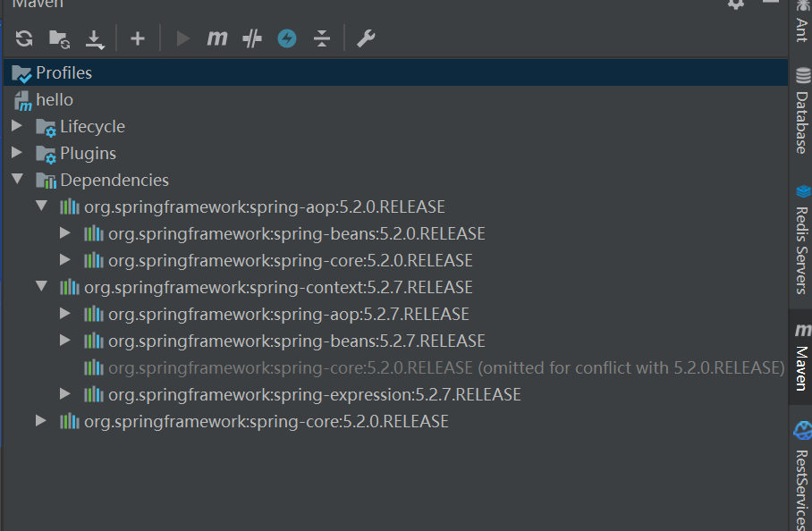Expand the Plugins node
The width and height of the screenshot is (812, 531).
click(17, 152)
